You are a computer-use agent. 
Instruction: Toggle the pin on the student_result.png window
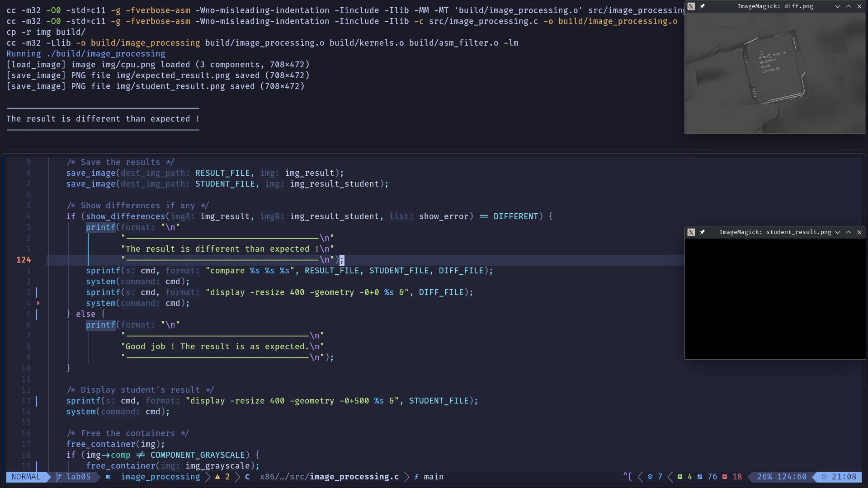click(x=702, y=232)
